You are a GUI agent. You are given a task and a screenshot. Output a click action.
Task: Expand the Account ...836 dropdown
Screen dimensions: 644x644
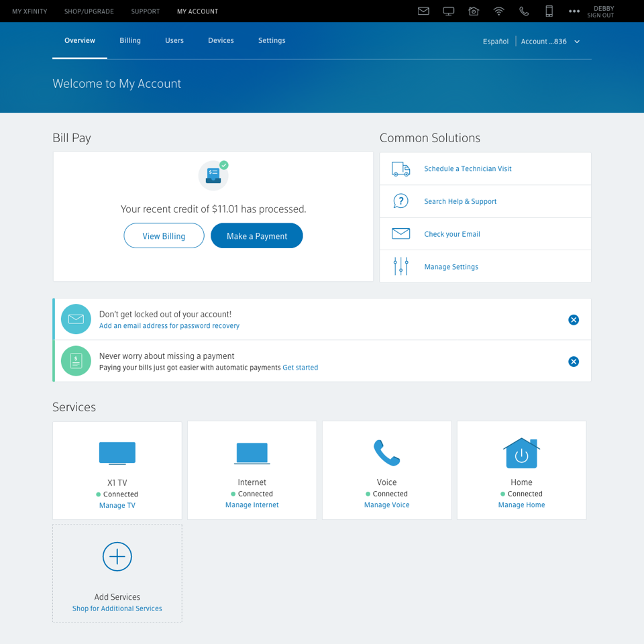[550, 42]
